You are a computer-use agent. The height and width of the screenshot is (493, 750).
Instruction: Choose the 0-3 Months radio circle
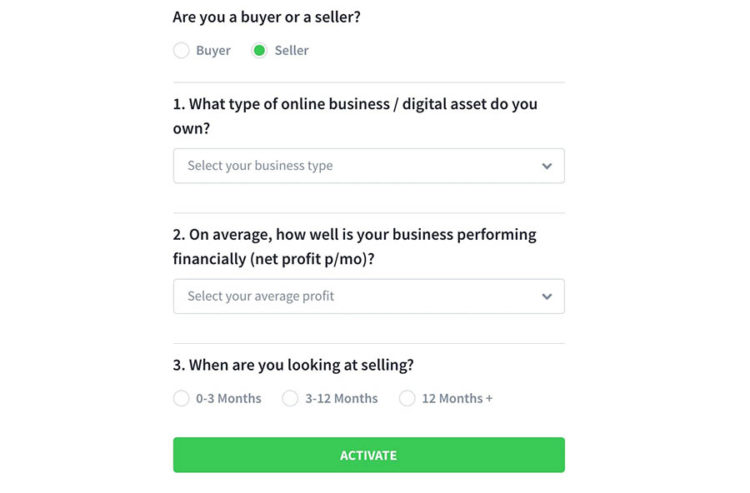click(x=181, y=398)
